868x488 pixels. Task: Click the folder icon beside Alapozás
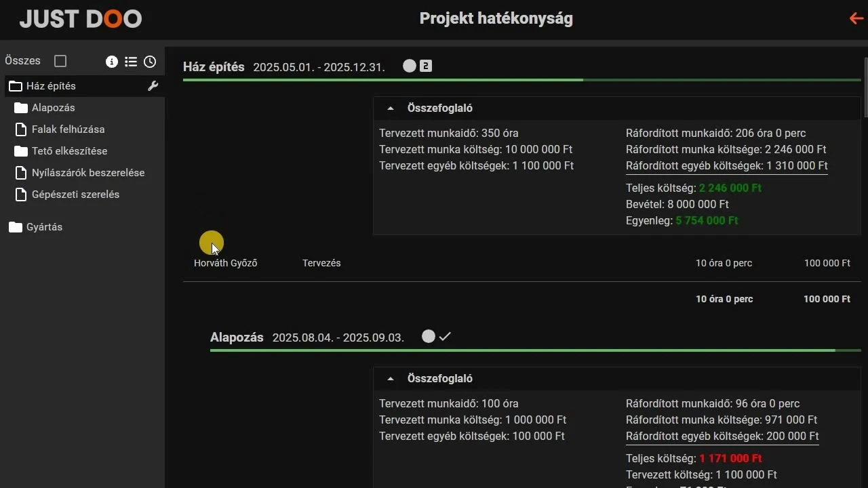click(x=21, y=108)
